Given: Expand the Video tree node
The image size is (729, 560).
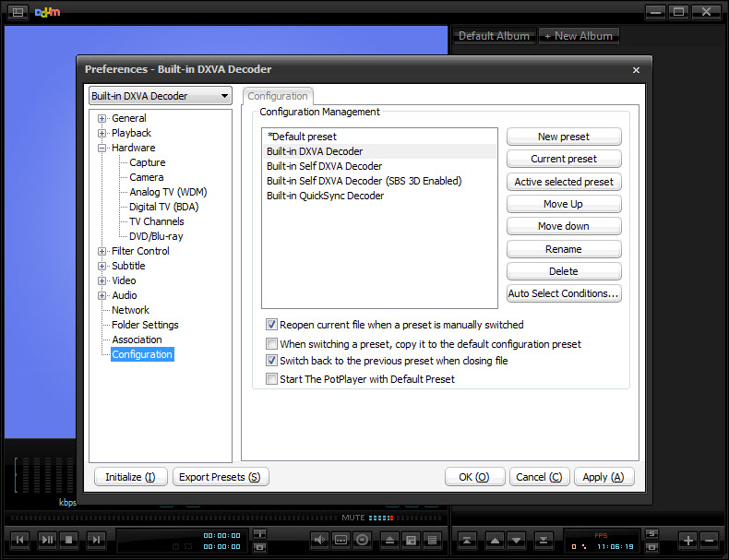Looking at the screenshot, I should click(102, 281).
